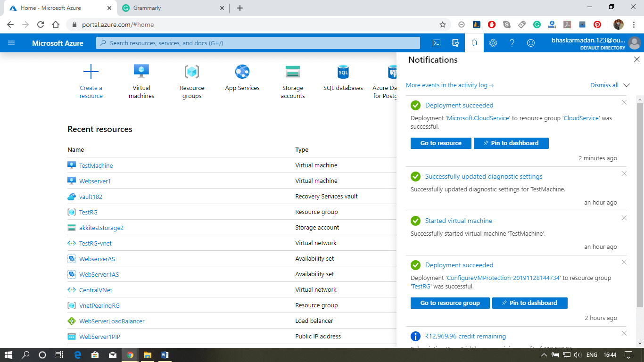
Task: Open the account avatar menu
Action: click(x=635, y=43)
